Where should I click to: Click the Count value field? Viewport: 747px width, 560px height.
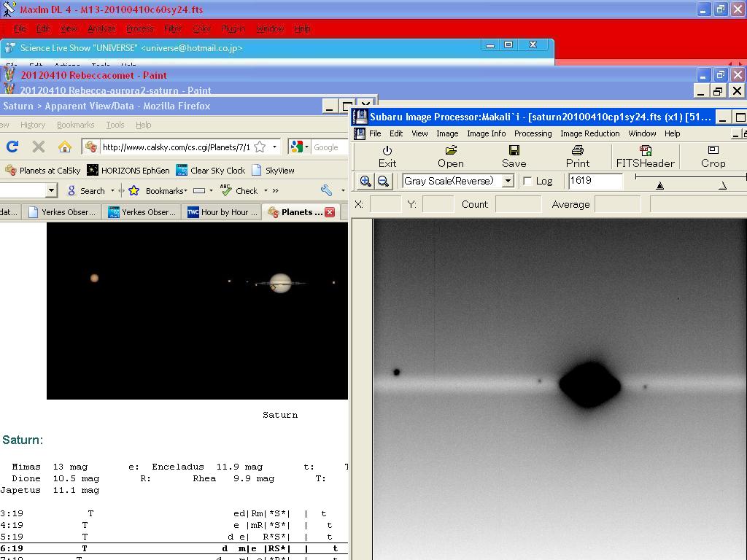(519, 204)
